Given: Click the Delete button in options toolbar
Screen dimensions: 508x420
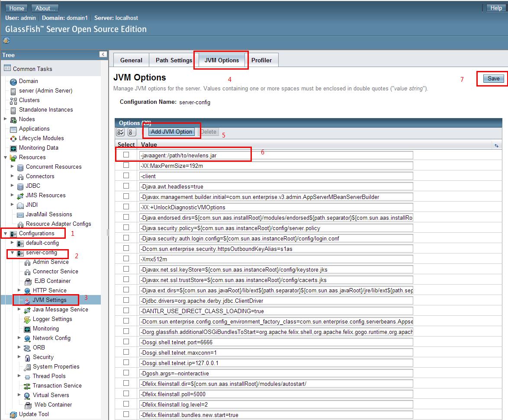Looking at the screenshot, I should coord(208,132).
